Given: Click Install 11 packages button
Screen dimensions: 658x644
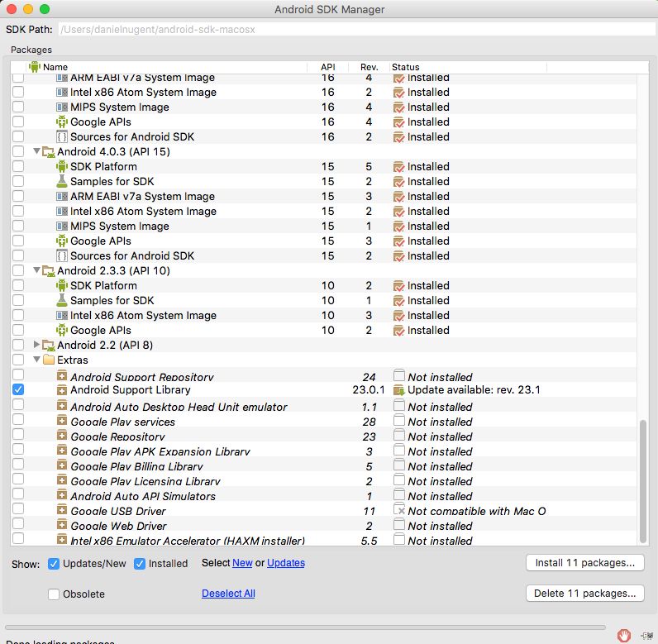Looking at the screenshot, I should pos(585,563).
